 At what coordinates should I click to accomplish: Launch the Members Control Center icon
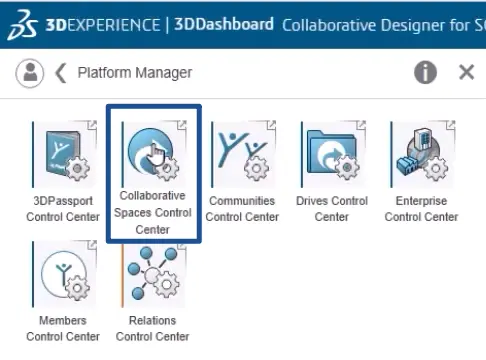65,274
